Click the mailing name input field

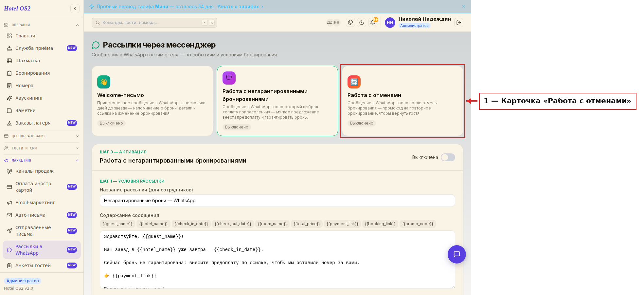pyautogui.click(x=277, y=201)
